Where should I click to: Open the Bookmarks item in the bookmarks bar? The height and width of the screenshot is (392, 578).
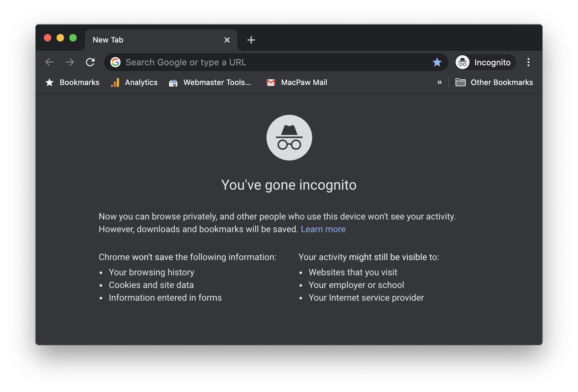coord(72,82)
